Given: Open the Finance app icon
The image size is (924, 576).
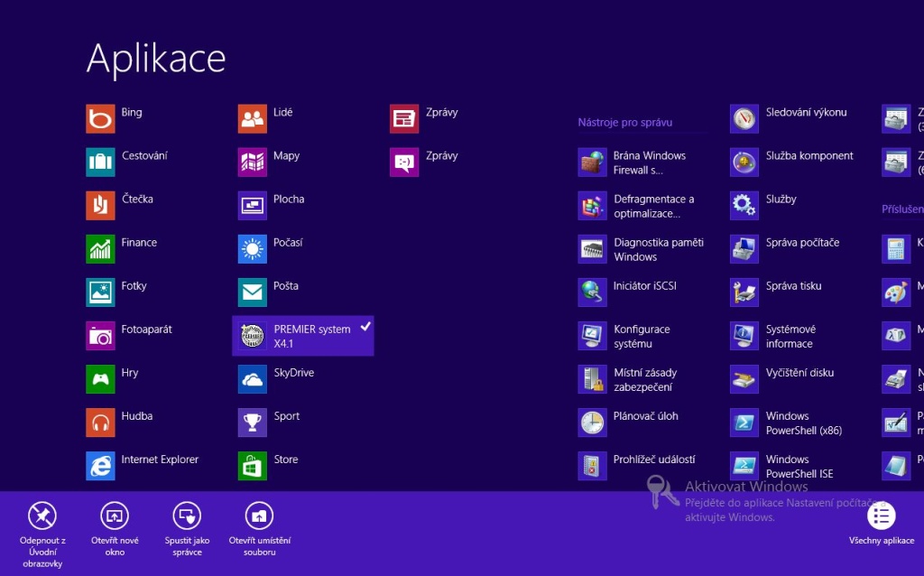Looking at the screenshot, I should pos(100,249).
